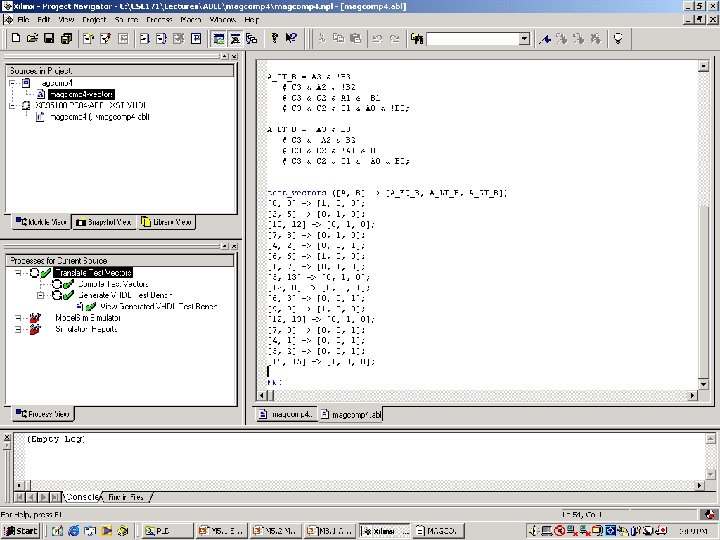Screen dimensions: 720x540
Task: Select the Console log tab
Action: (x=82, y=497)
